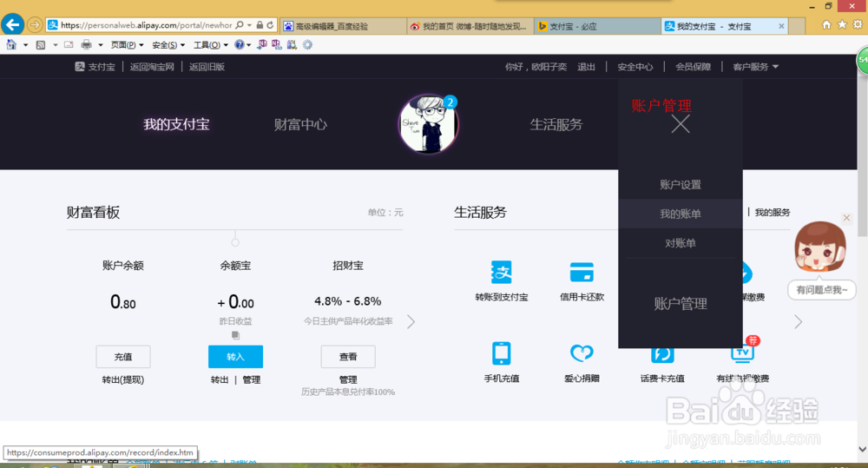Close the 我的支付宝 browser tab
Image resolution: width=868 pixels, height=468 pixels.
click(x=781, y=26)
